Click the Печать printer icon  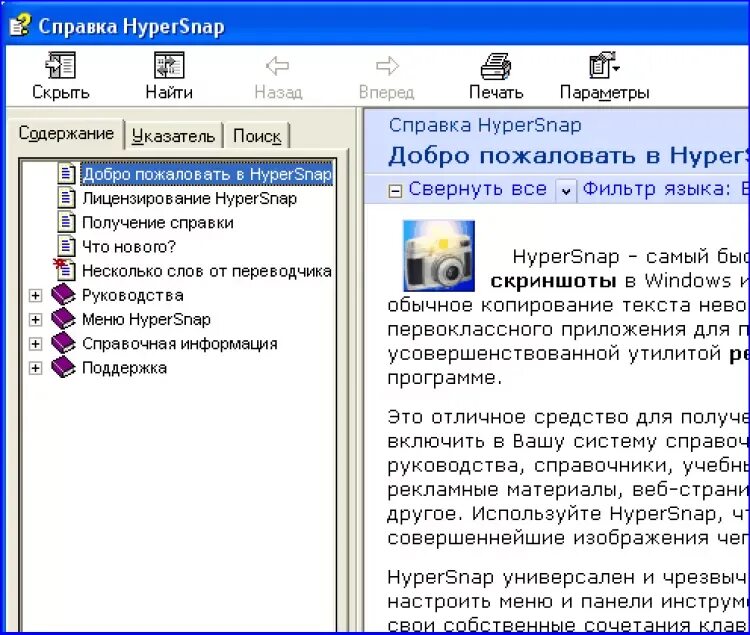(496, 66)
